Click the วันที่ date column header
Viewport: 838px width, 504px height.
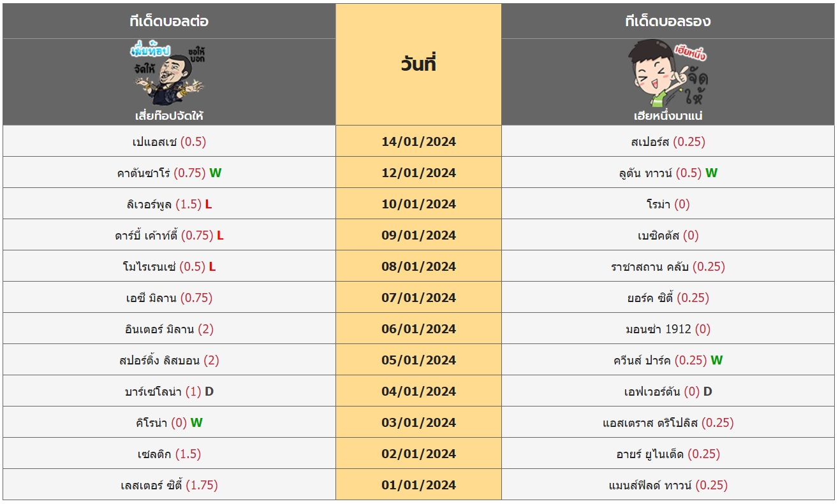(x=418, y=64)
